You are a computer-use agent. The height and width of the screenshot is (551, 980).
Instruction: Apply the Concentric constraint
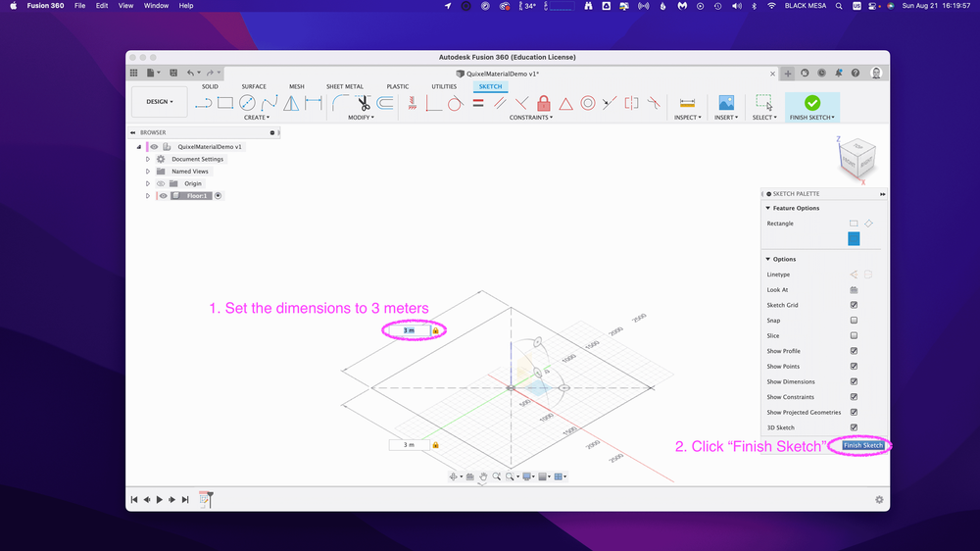tap(587, 103)
